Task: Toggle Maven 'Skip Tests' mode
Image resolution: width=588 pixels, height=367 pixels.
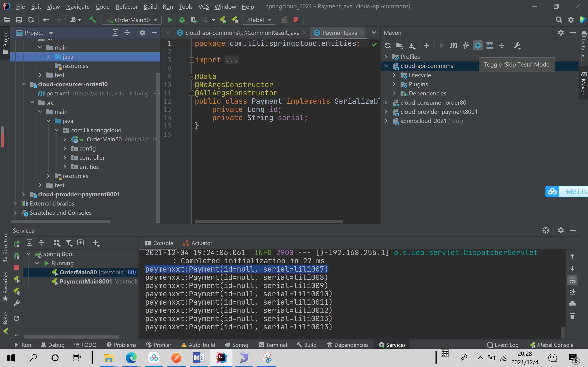Action: [x=478, y=46]
